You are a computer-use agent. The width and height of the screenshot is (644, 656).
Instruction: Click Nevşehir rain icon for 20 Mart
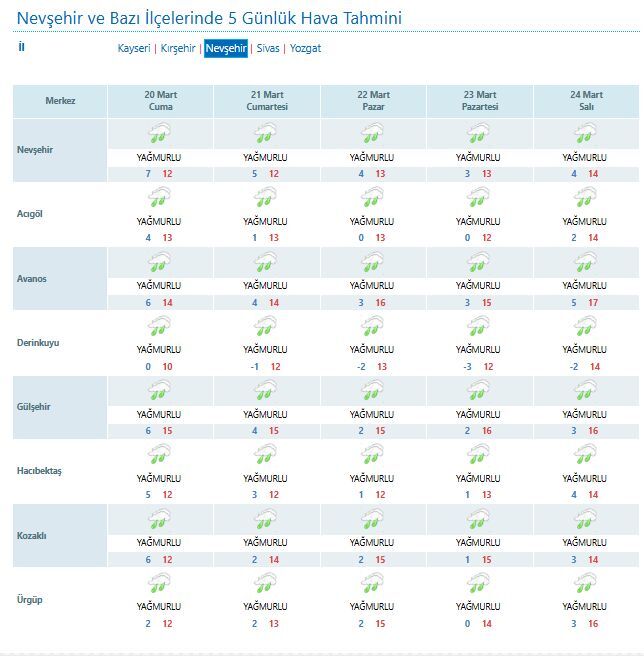point(159,135)
